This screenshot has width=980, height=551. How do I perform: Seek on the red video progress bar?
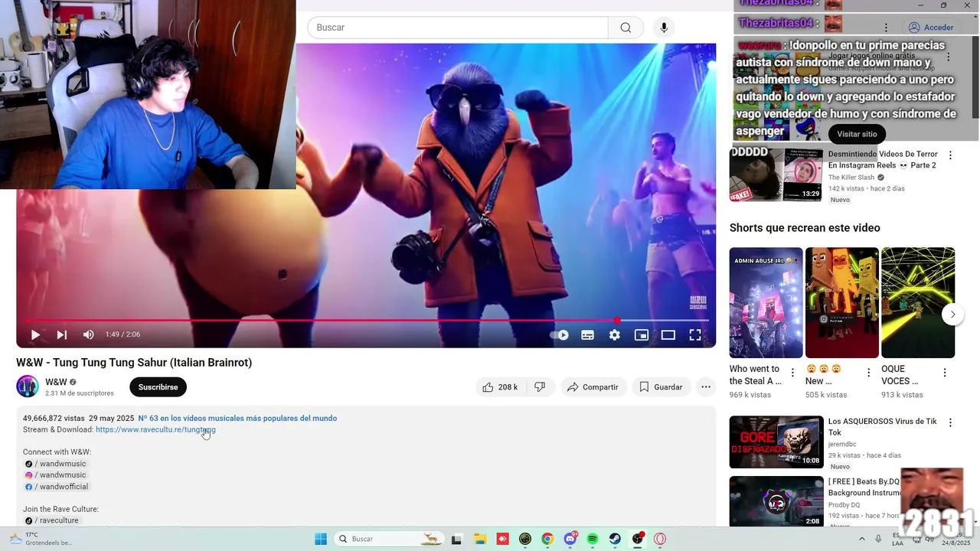(x=366, y=320)
